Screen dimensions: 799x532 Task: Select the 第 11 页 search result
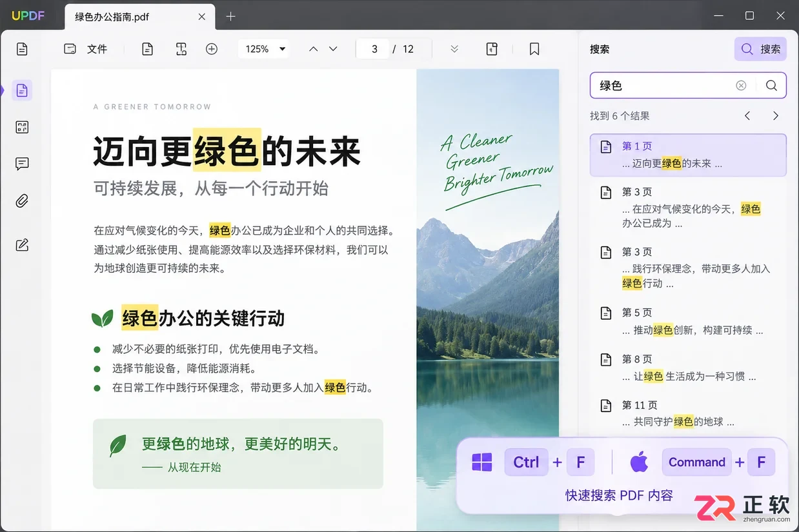(688, 413)
